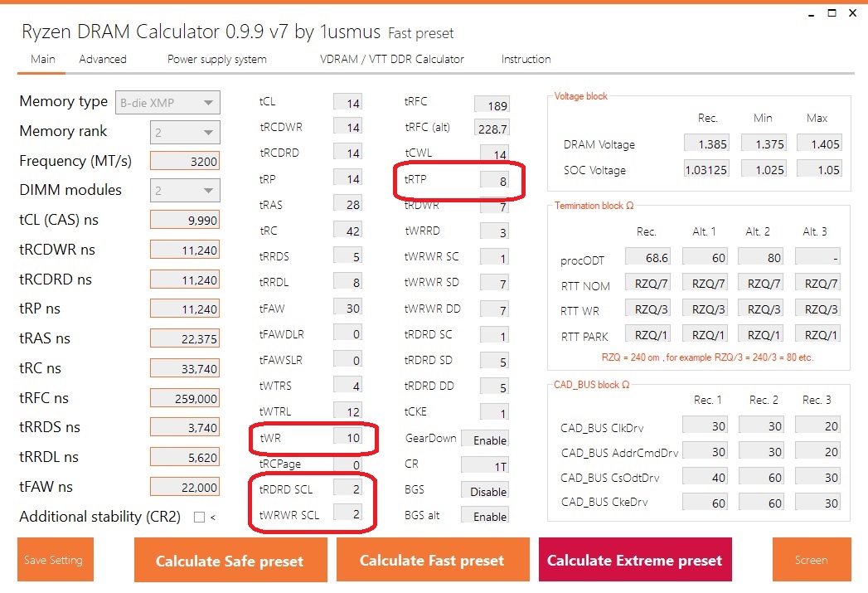Click the Calculate Safe preset button

coord(230,561)
